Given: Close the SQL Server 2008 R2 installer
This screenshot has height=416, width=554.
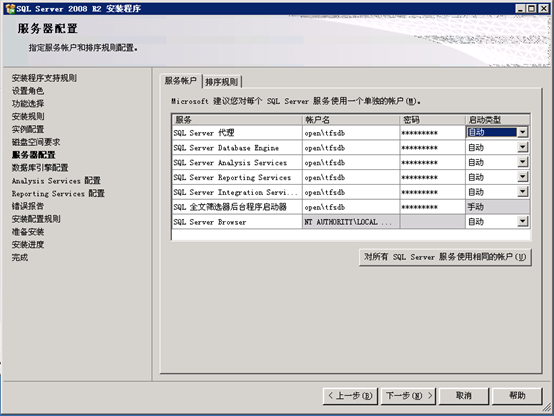Looking at the screenshot, I should pyautogui.click(x=543, y=8).
